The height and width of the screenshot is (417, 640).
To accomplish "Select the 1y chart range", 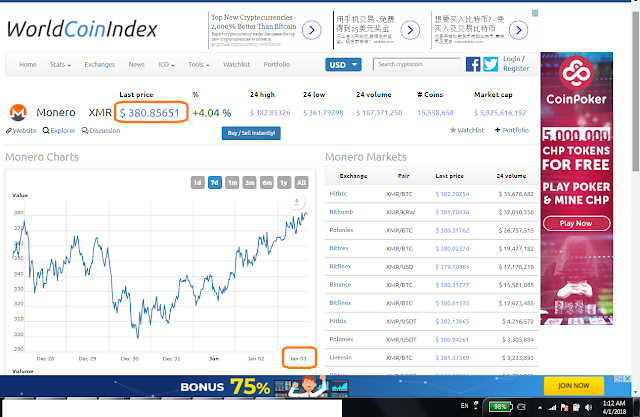I will click(x=284, y=182).
